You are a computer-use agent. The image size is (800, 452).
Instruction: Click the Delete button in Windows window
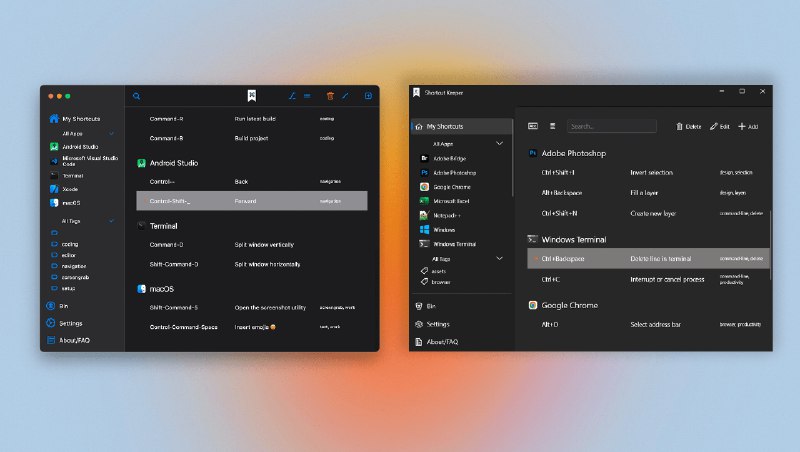click(x=688, y=127)
